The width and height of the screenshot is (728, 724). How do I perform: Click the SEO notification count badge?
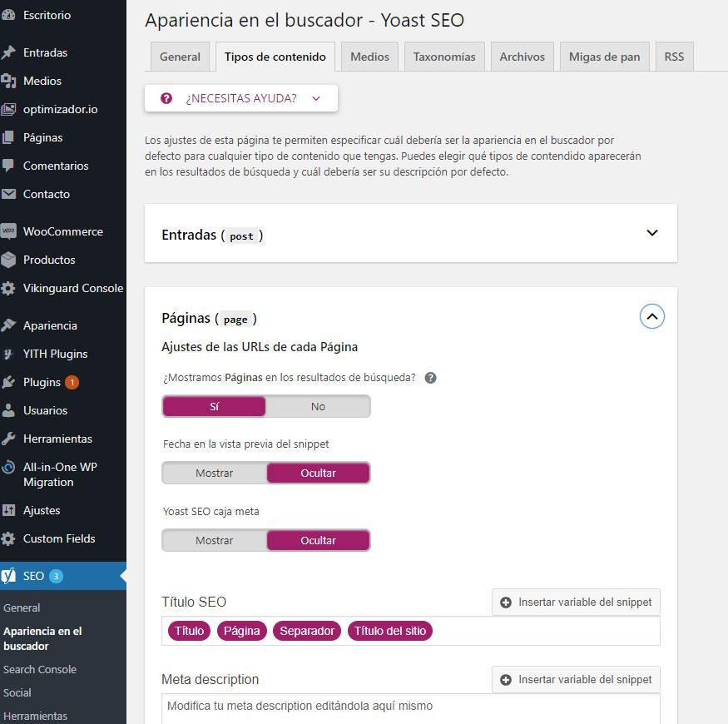click(56, 576)
